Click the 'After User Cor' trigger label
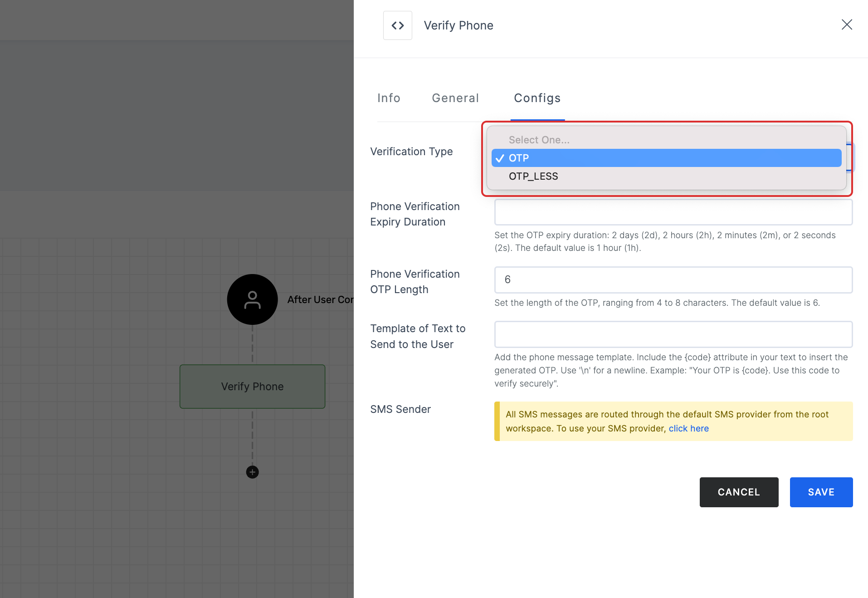Viewport: 868px width, 598px height. pos(320,299)
